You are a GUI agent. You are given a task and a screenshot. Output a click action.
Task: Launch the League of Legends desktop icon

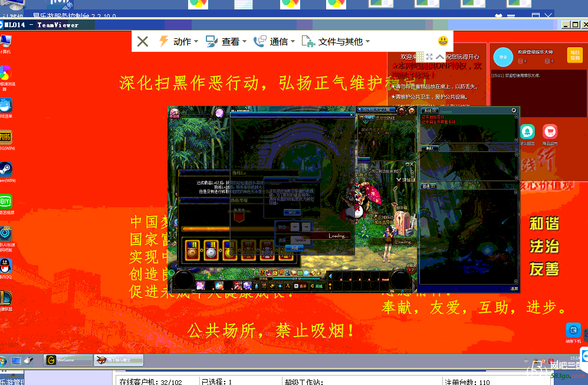click(6, 301)
